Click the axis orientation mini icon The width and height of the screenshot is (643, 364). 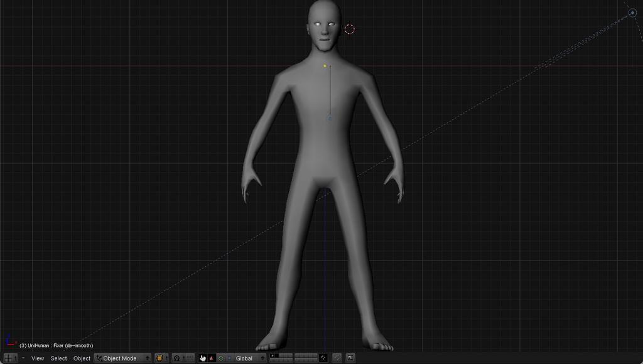pyautogui.click(x=11, y=341)
